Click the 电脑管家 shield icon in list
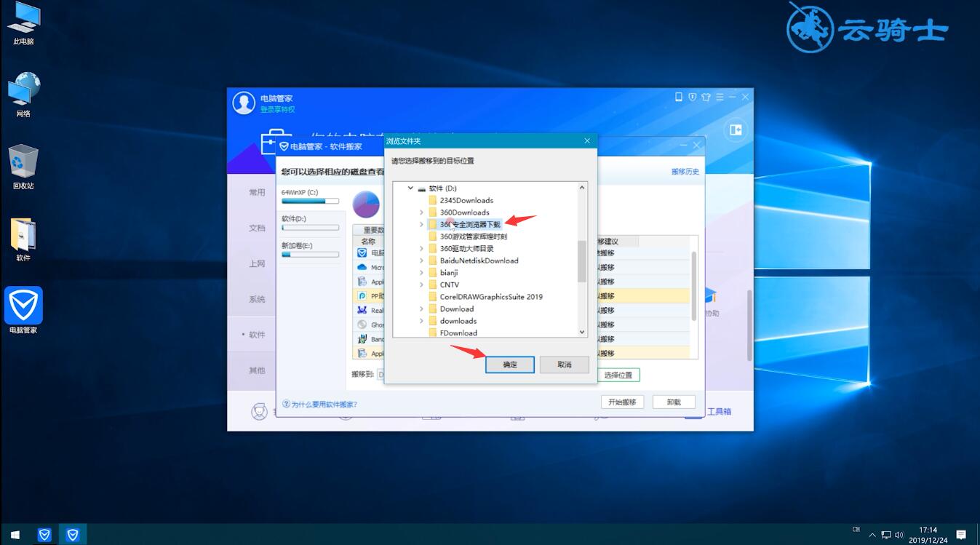This screenshot has width=980, height=545. pos(362,252)
